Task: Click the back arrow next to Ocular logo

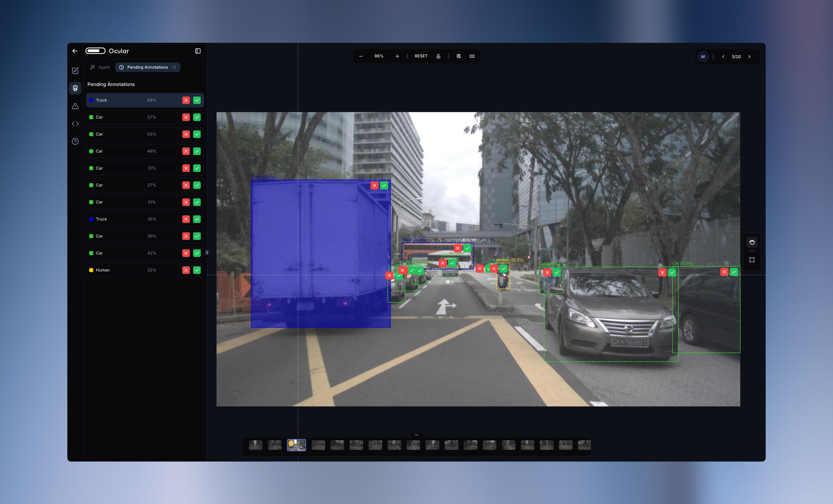Action: [75, 51]
